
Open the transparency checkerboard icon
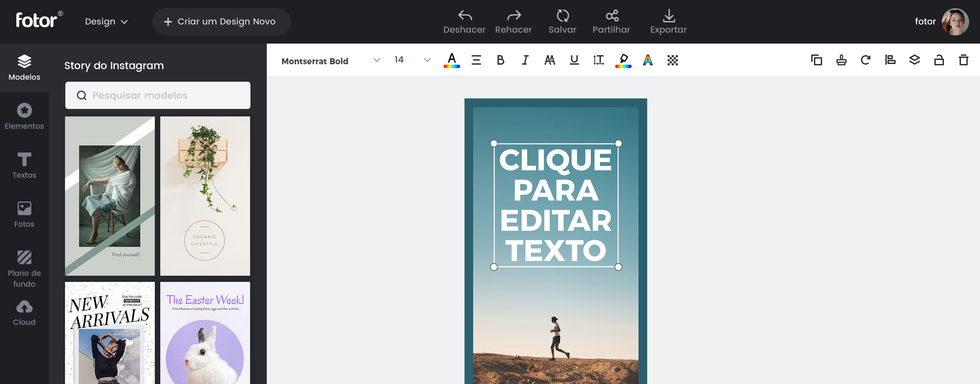(672, 60)
